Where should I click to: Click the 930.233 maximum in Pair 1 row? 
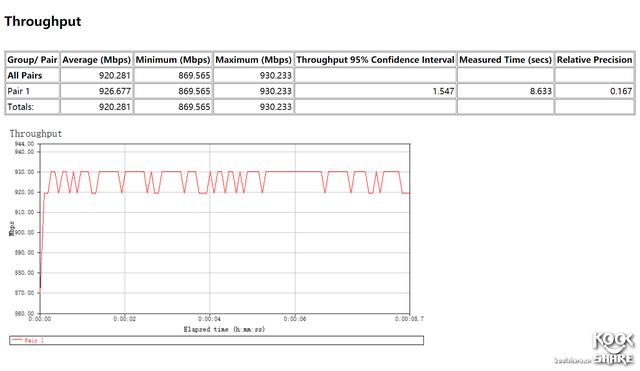tap(276, 91)
